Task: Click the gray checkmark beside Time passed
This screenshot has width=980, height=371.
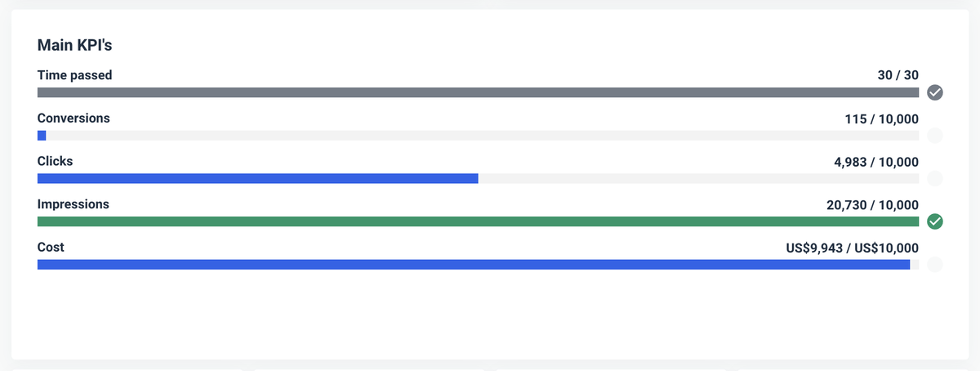Action: click(x=935, y=92)
